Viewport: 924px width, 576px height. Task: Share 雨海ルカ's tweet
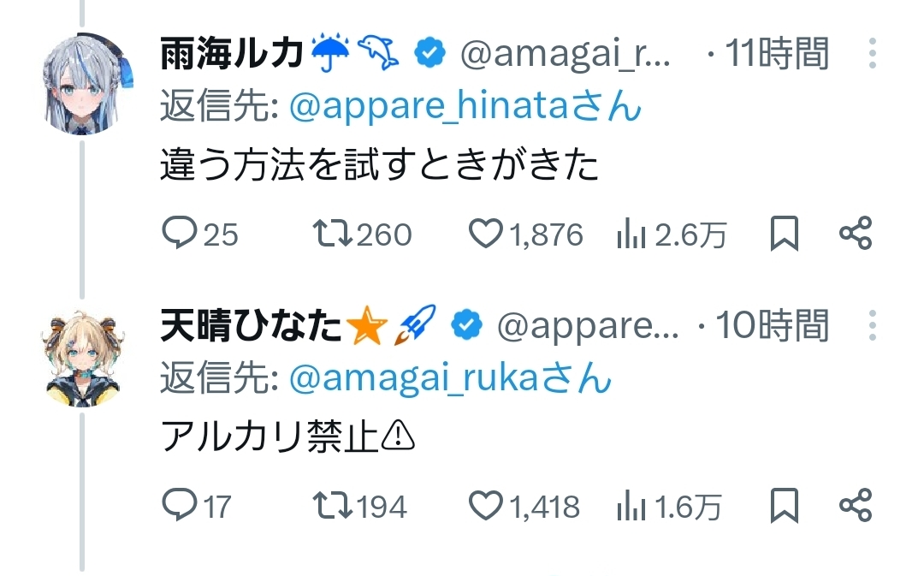tap(855, 234)
